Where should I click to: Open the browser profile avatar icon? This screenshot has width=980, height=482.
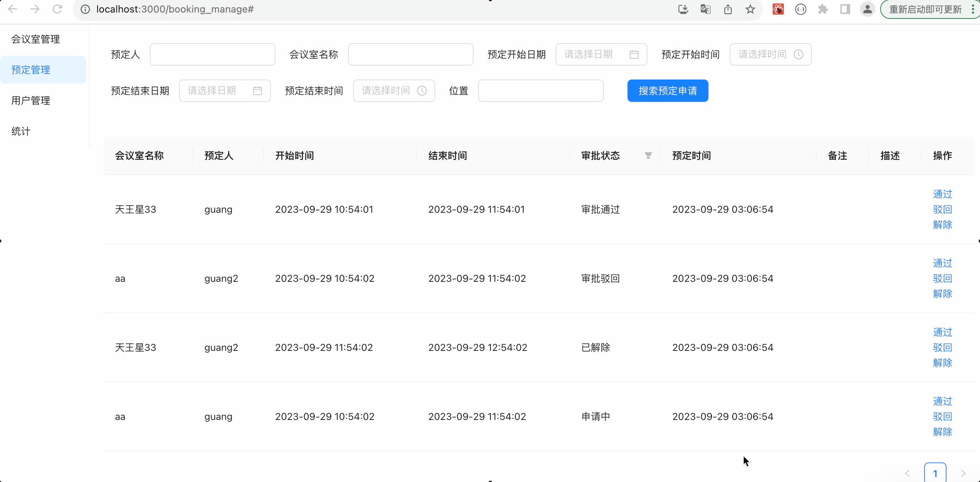pyautogui.click(x=867, y=9)
